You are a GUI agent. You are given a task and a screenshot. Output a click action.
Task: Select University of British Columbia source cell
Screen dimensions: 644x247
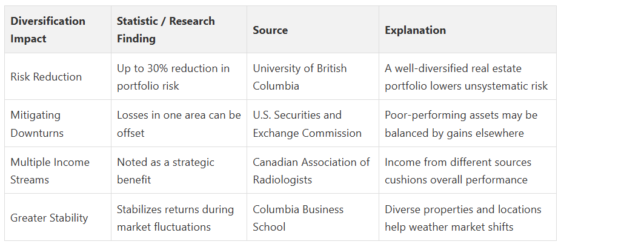click(313, 76)
